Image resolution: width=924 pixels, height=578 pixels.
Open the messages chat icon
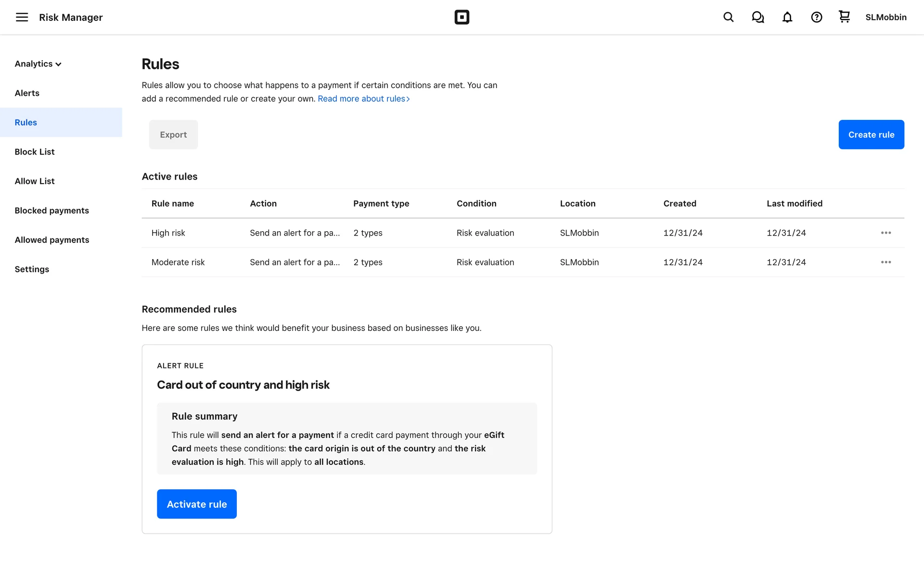[757, 17]
